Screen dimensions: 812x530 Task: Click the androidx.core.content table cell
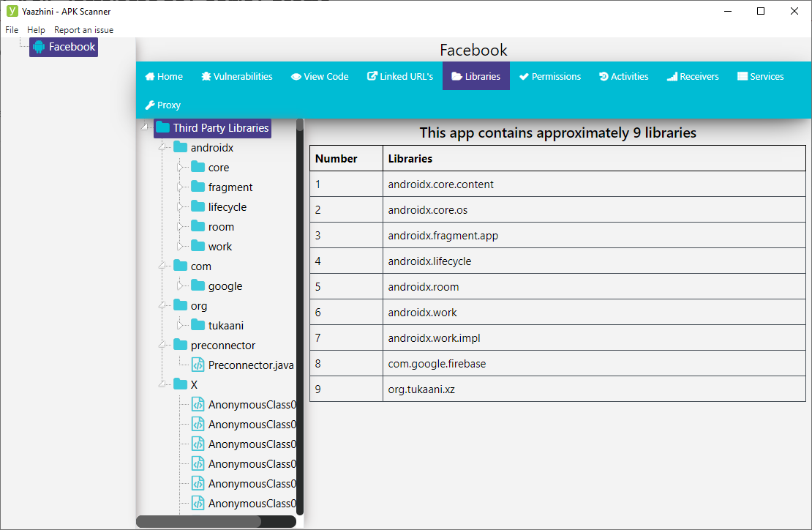click(594, 184)
